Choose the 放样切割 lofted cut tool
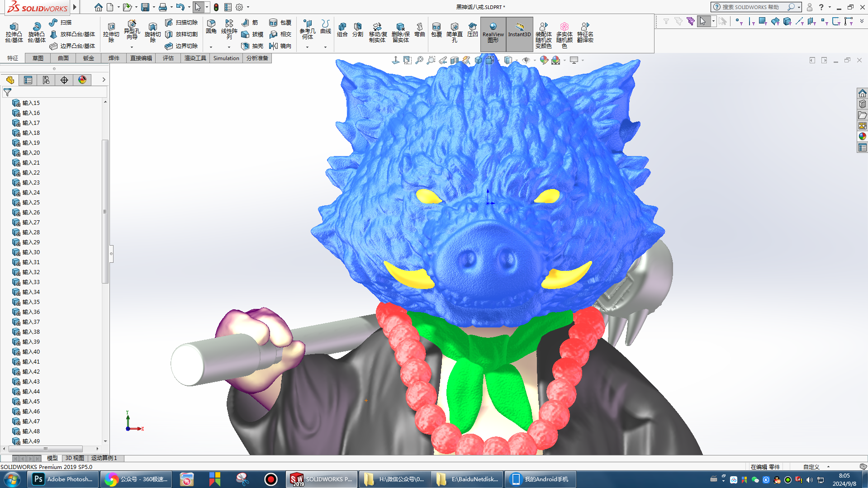The image size is (868, 488). 181,34
